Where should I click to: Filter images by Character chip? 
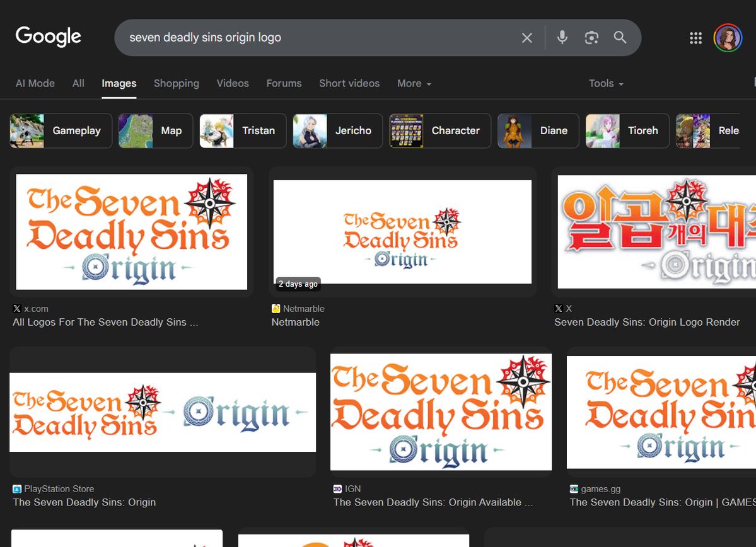click(x=440, y=130)
